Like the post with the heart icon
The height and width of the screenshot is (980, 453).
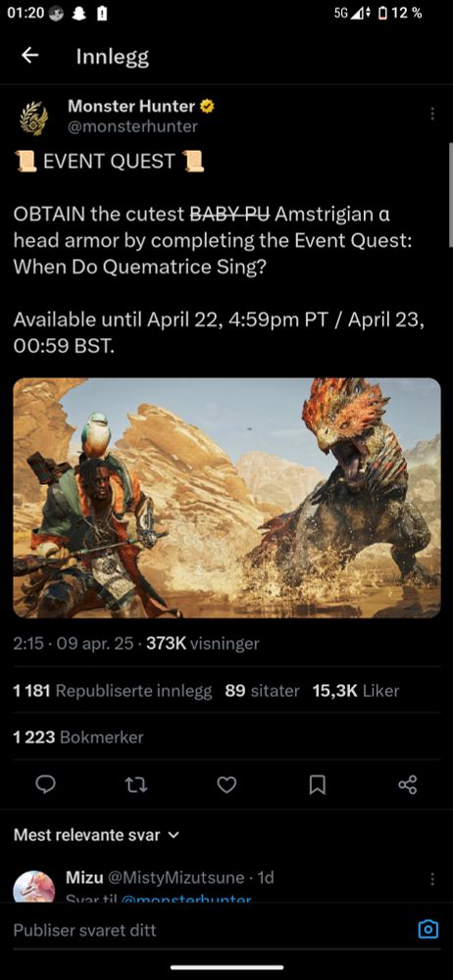226,784
